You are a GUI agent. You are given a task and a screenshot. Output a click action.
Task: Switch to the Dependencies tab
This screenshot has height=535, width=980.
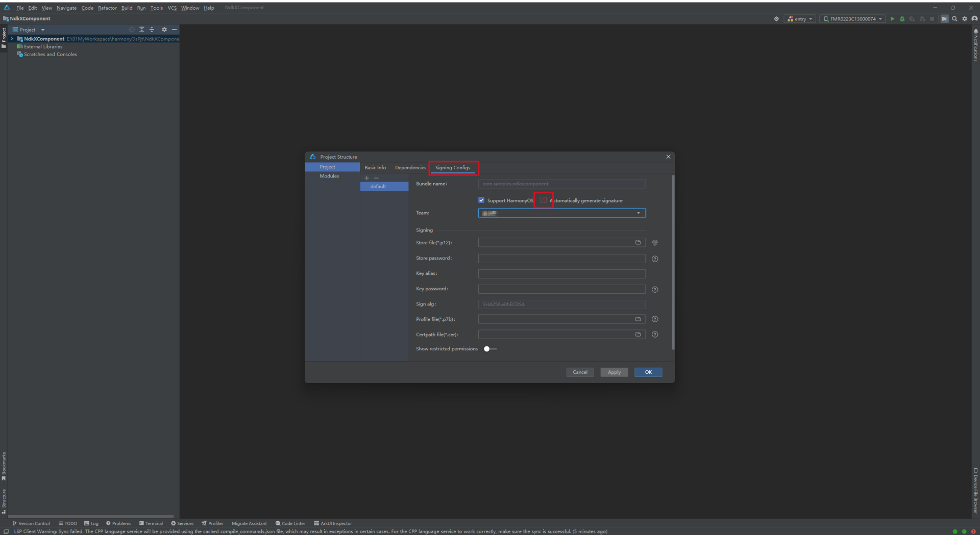pyautogui.click(x=410, y=168)
